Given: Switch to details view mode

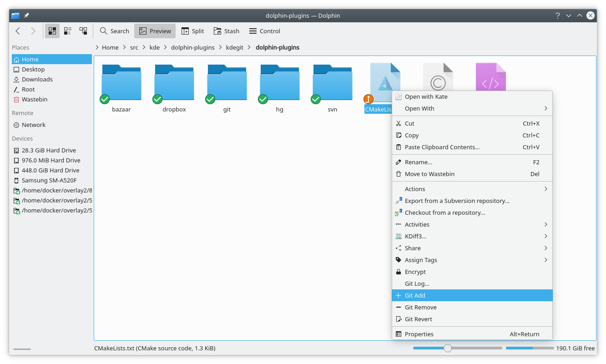Looking at the screenshot, I should [x=83, y=30].
